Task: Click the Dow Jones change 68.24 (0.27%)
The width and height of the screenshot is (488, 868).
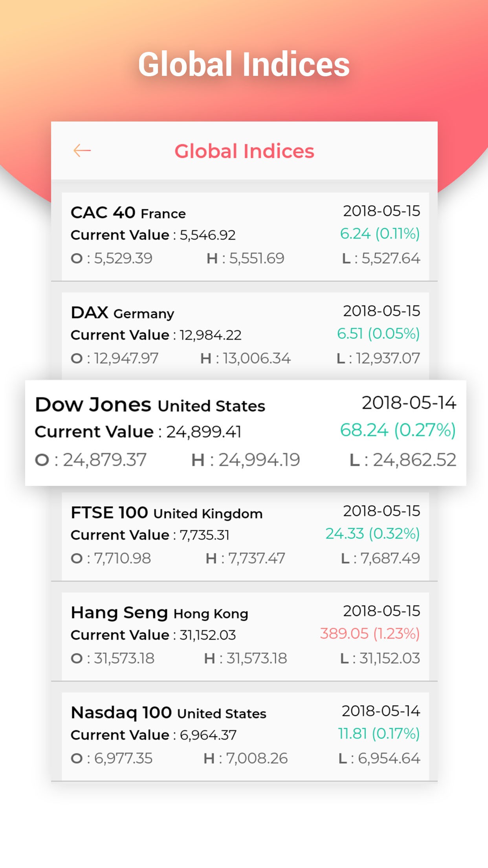Action: 398,430
